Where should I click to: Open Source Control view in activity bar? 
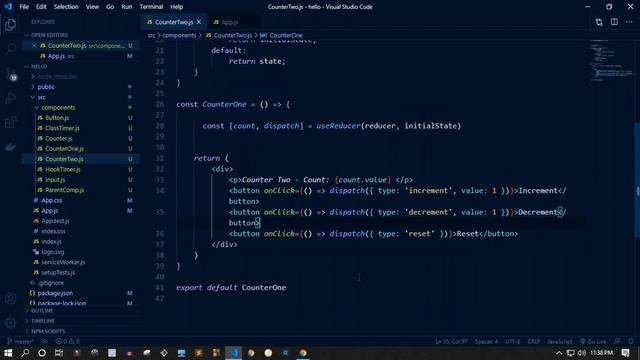point(11,74)
